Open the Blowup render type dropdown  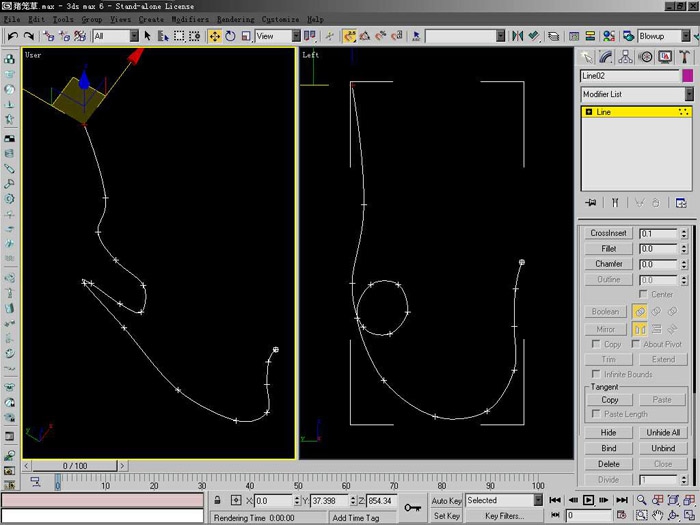[686, 36]
